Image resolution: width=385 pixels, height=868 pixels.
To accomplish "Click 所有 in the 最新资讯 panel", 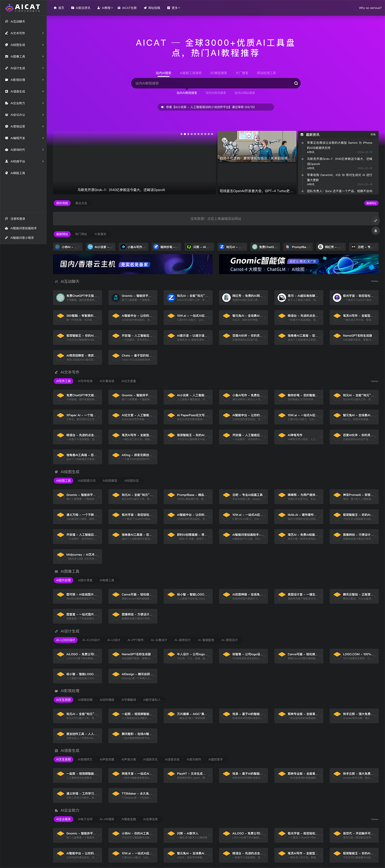I will tap(373, 135).
